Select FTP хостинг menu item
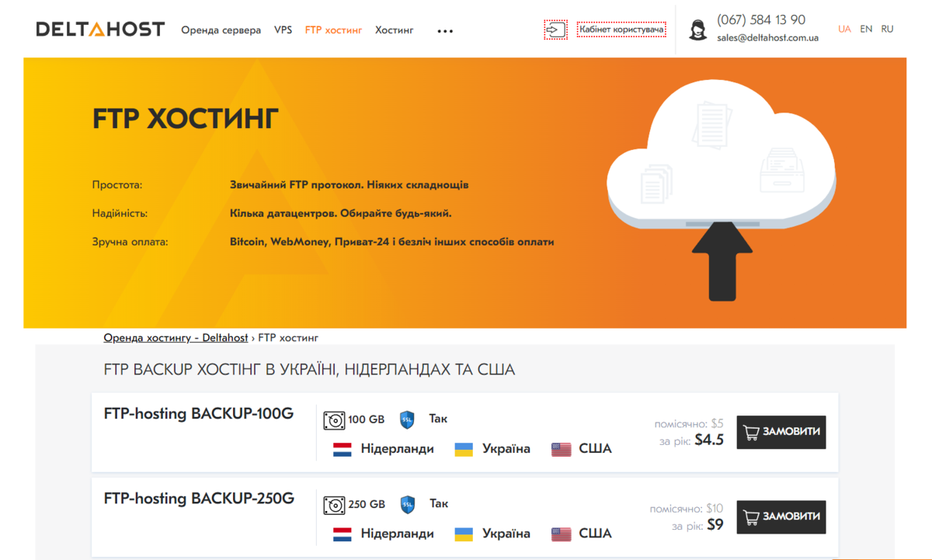 (x=333, y=30)
